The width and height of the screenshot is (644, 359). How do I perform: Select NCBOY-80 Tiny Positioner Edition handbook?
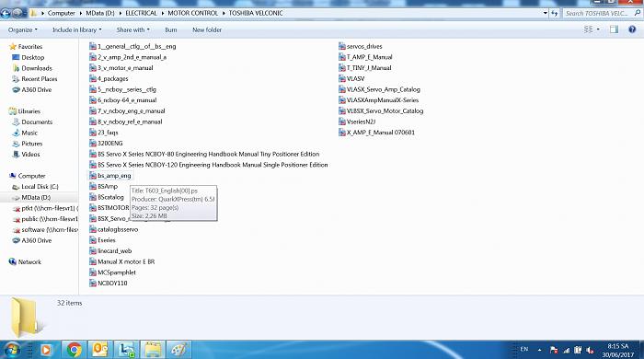point(204,154)
